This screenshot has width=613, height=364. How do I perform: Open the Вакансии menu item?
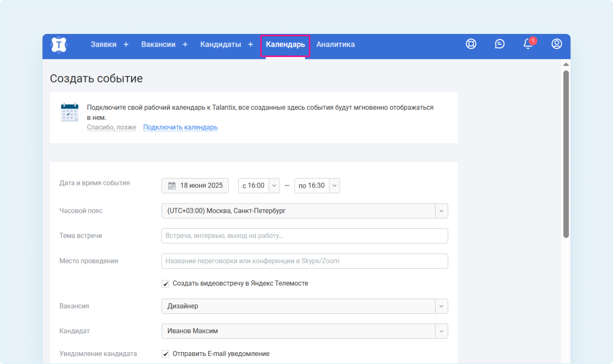click(x=158, y=44)
